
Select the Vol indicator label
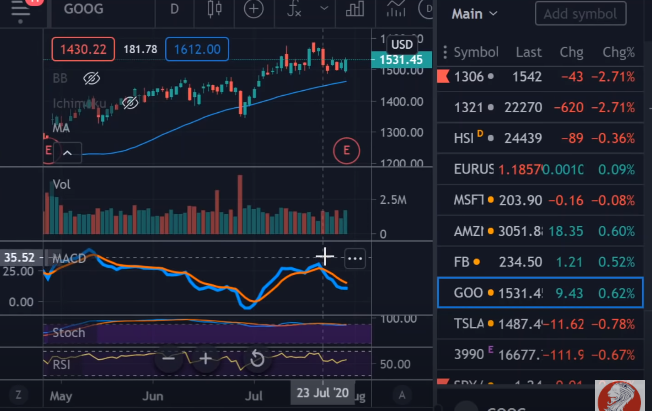tap(62, 184)
